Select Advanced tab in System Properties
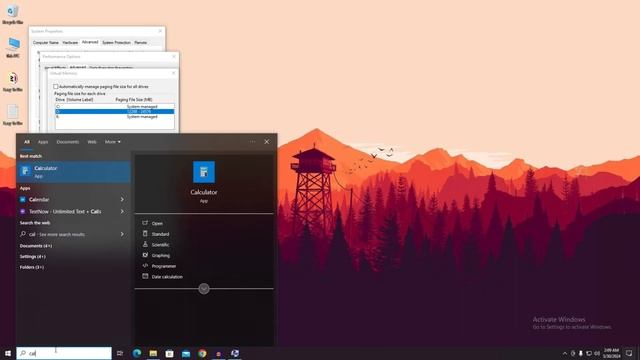Viewport: 640px width, 360px height. (90, 42)
